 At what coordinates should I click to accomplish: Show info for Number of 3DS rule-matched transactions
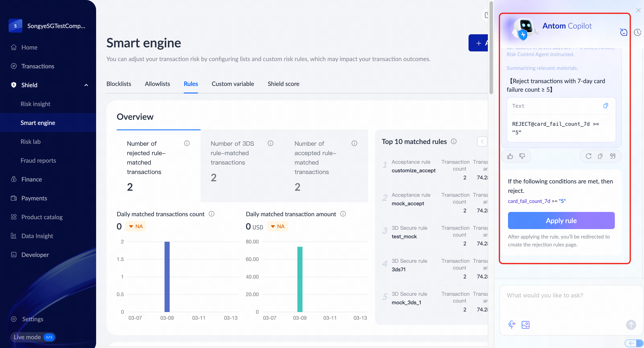click(x=270, y=143)
